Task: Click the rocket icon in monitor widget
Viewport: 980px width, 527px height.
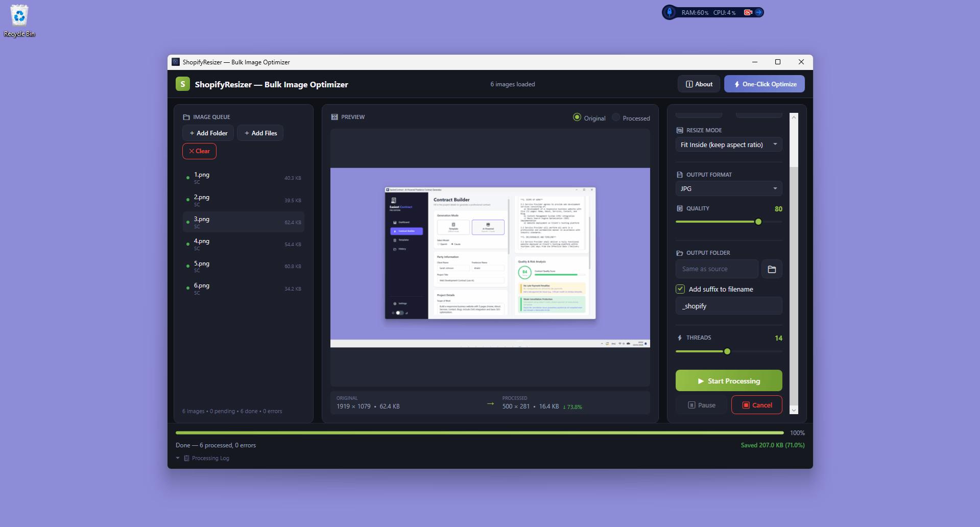Action: [670, 12]
